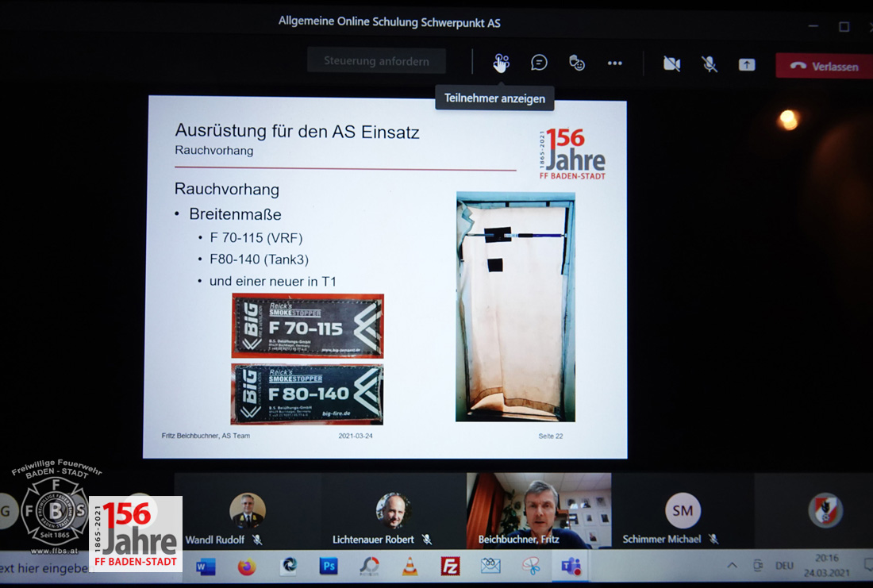Request control with Steuerung anfordern
This screenshot has width=873, height=588.
pyautogui.click(x=376, y=60)
